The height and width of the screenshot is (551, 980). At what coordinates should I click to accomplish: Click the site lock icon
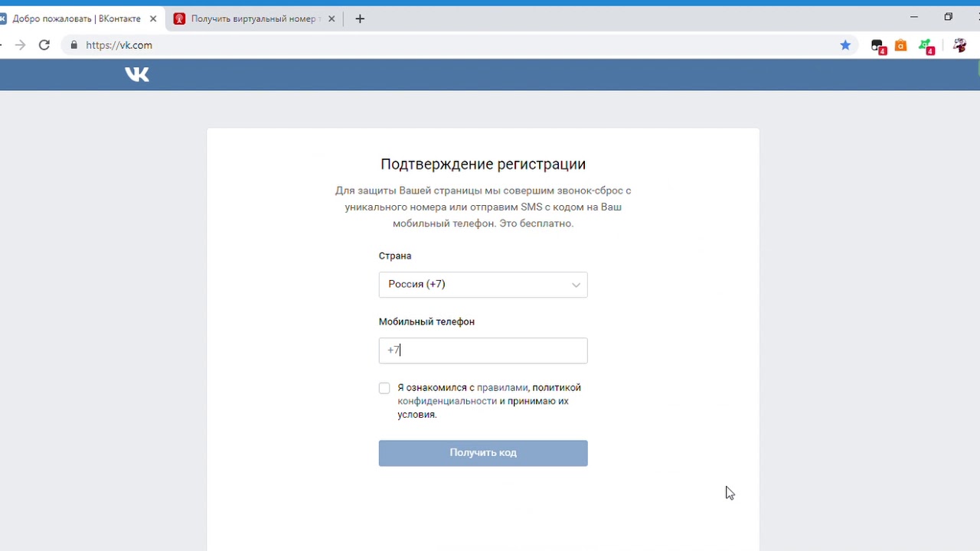coord(74,45)
